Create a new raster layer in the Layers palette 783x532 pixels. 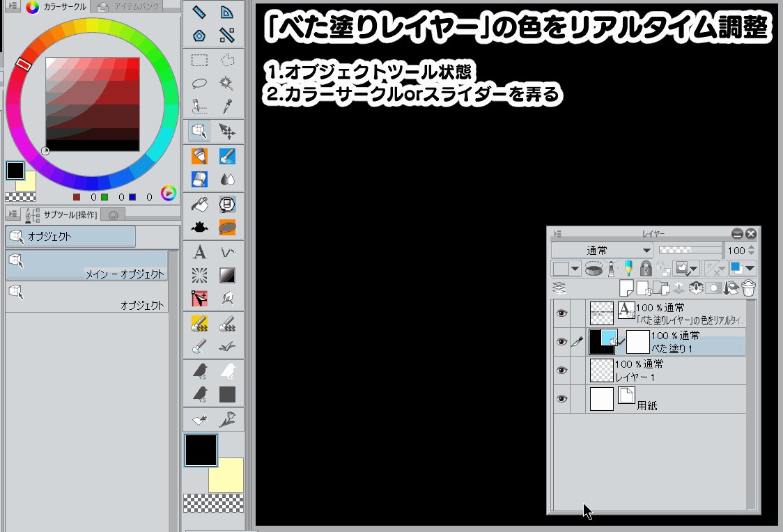pyautogui.click(x=626, y=287)
